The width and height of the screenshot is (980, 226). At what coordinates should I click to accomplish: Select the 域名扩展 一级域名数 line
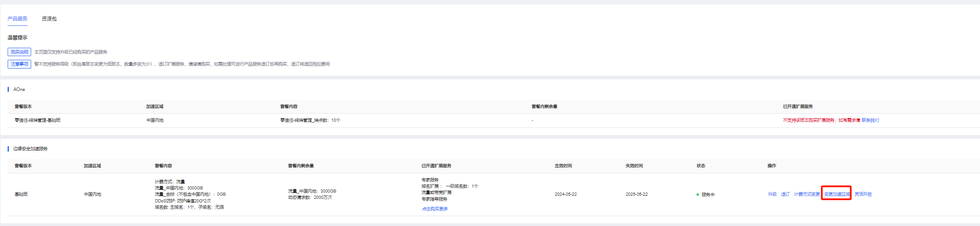[x=450, y=186]
